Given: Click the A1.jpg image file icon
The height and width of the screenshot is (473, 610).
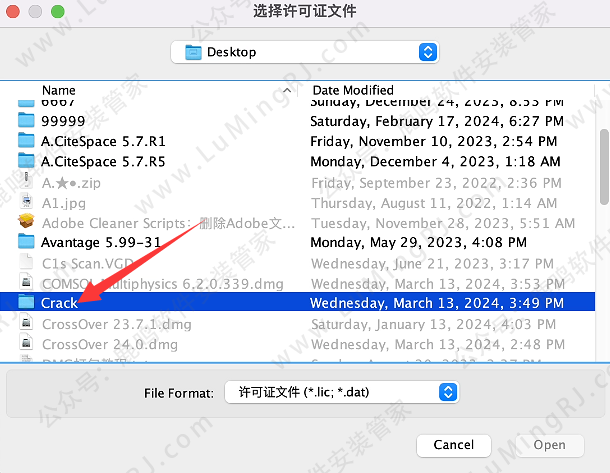Looking at the screenshot, I should (x=26, y=201).
